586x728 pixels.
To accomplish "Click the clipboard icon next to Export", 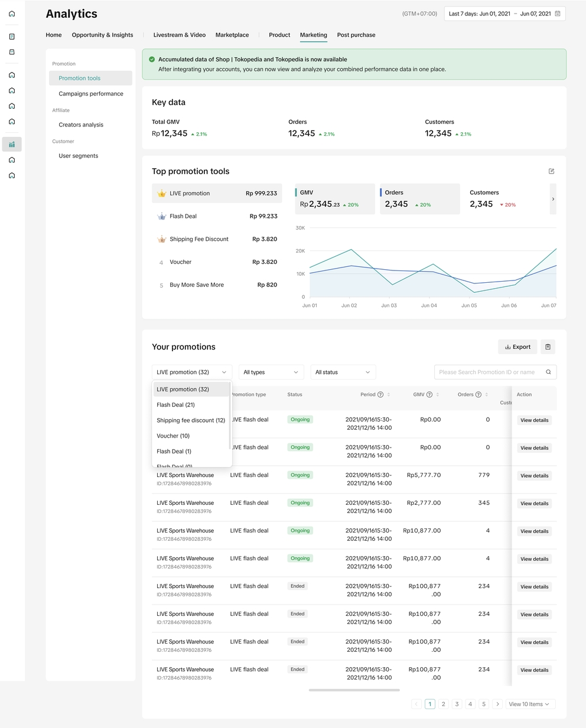I will [548, 347].
